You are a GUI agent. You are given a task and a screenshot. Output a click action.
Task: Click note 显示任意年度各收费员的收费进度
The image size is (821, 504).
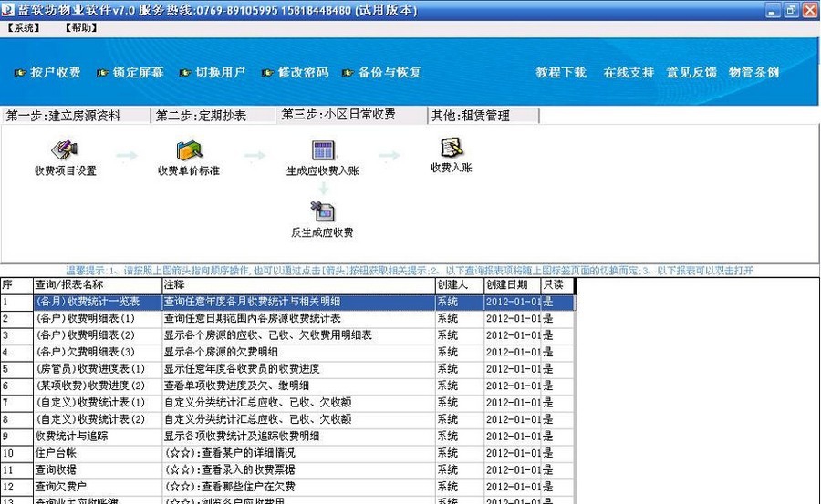tap(242, 369)
